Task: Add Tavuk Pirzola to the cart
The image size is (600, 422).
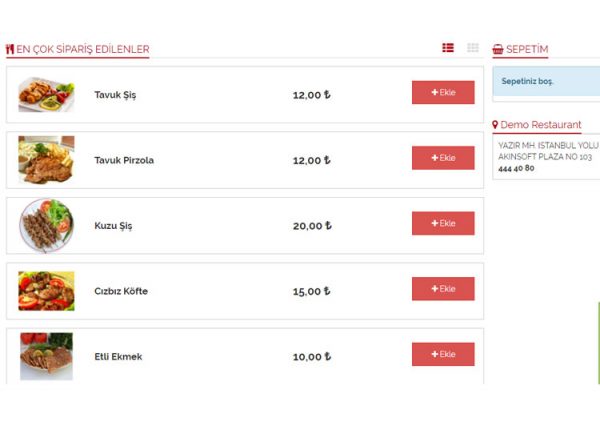Action: point(443,158)
